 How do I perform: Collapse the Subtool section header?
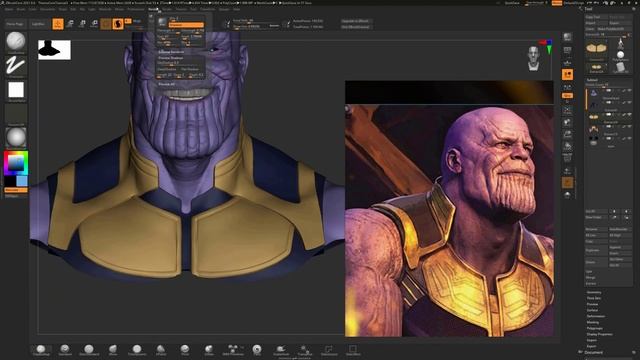click(592, 80)
